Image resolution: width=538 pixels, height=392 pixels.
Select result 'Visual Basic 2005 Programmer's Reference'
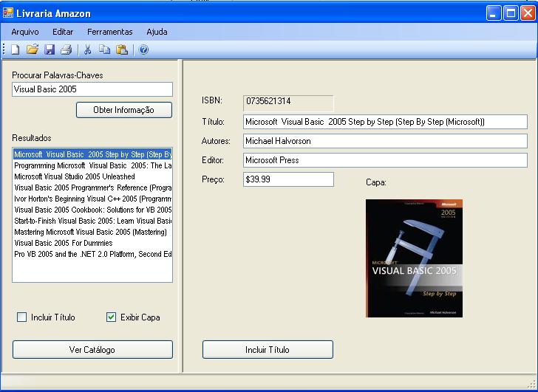(92, 188)
